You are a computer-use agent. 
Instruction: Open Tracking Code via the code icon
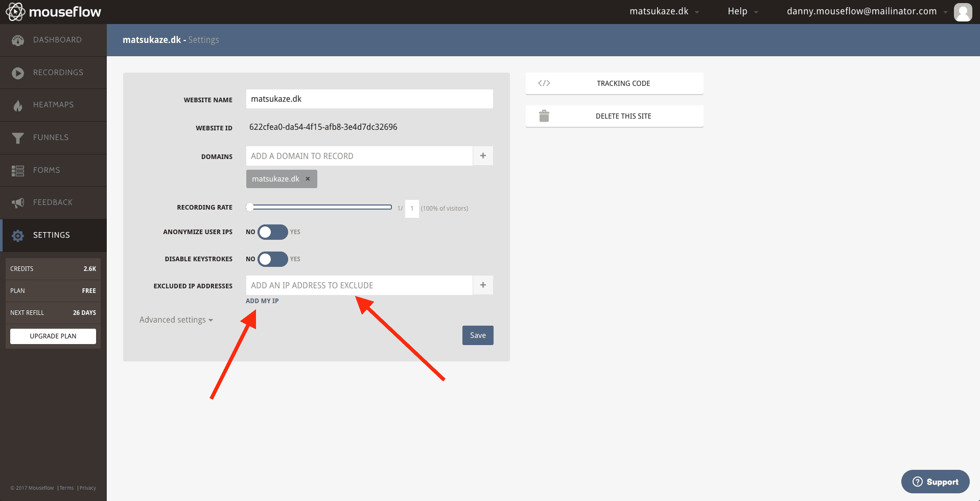(x=544, y=83)
